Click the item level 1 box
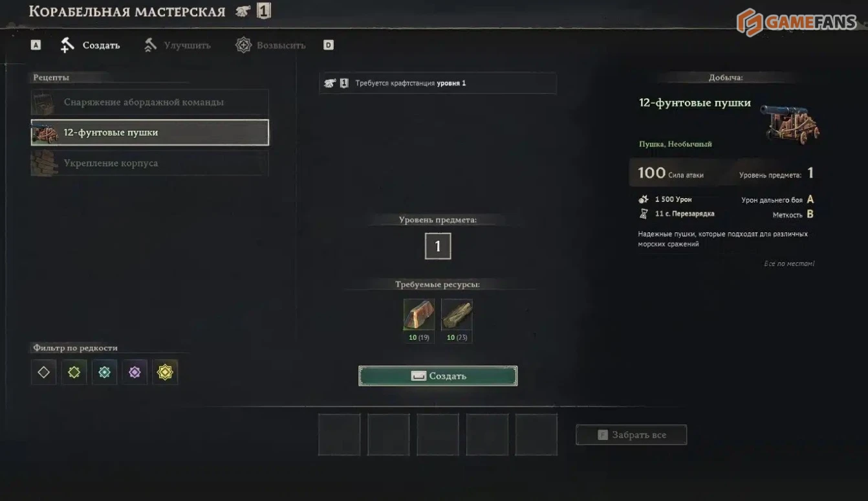 [438, 246]
